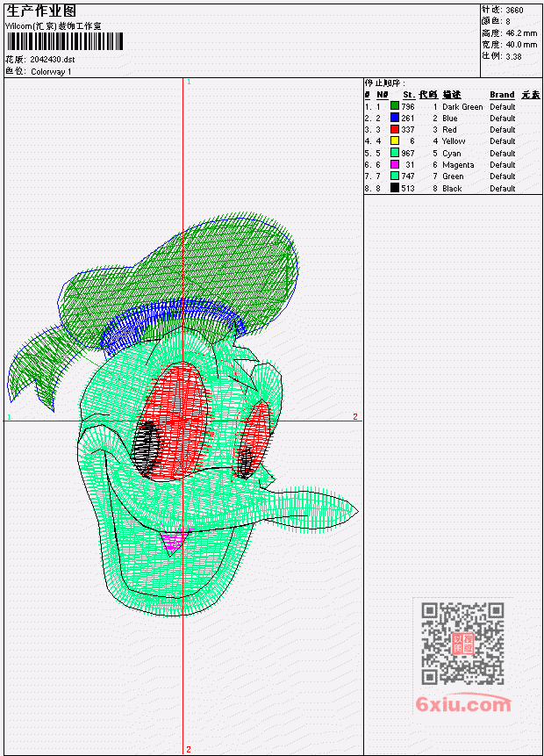
Task: Click the duck embroidery design preview
Action: (x=183, y=414)
